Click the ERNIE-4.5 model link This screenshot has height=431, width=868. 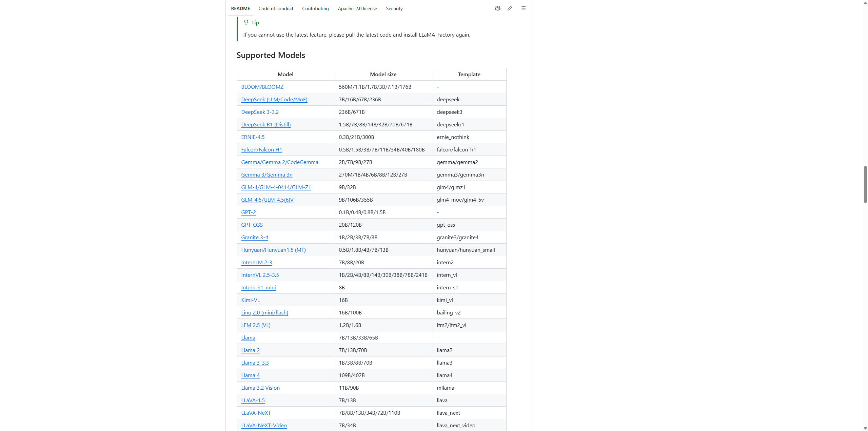click(x=253, y=137)
